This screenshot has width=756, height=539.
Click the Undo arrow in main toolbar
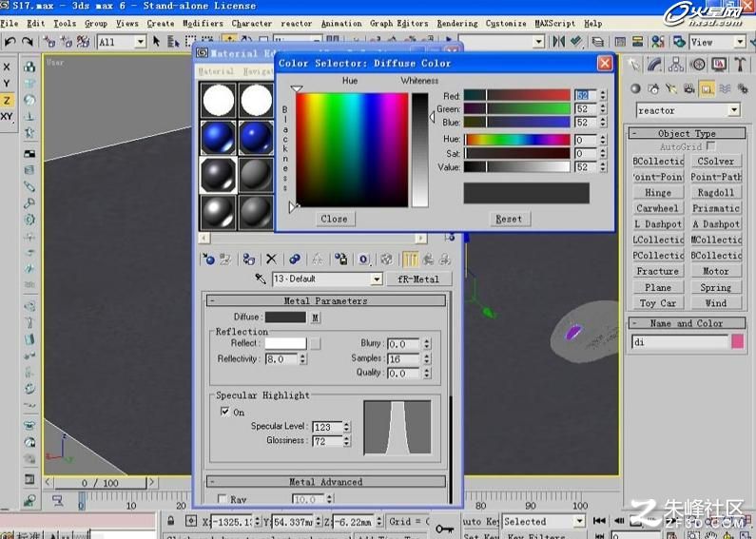click(x=10, y=42)
